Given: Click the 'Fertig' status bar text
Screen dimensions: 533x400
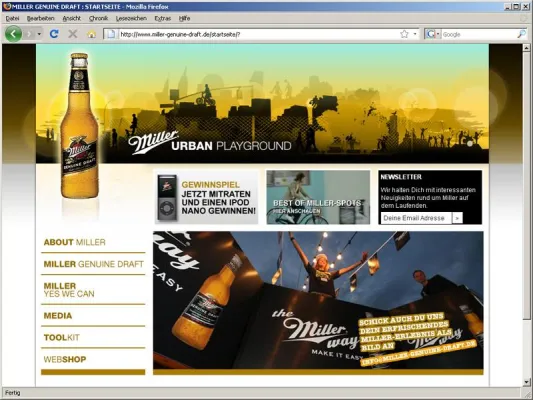Looking at the screenshot, I should 13,393.
